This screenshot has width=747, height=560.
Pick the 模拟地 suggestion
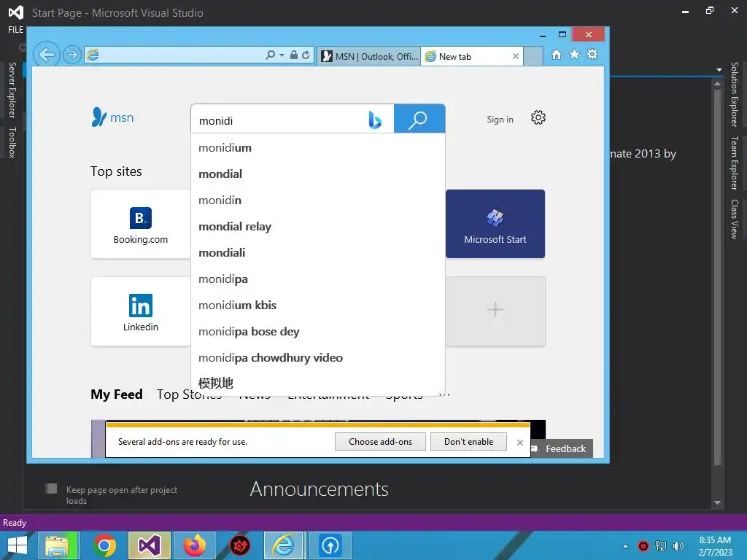tap(318, 384)
